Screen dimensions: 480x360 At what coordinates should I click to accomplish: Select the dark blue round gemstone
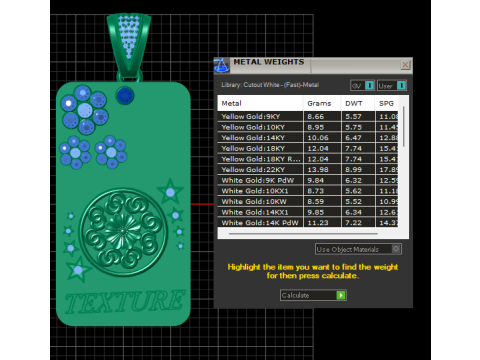click(125, 96)
